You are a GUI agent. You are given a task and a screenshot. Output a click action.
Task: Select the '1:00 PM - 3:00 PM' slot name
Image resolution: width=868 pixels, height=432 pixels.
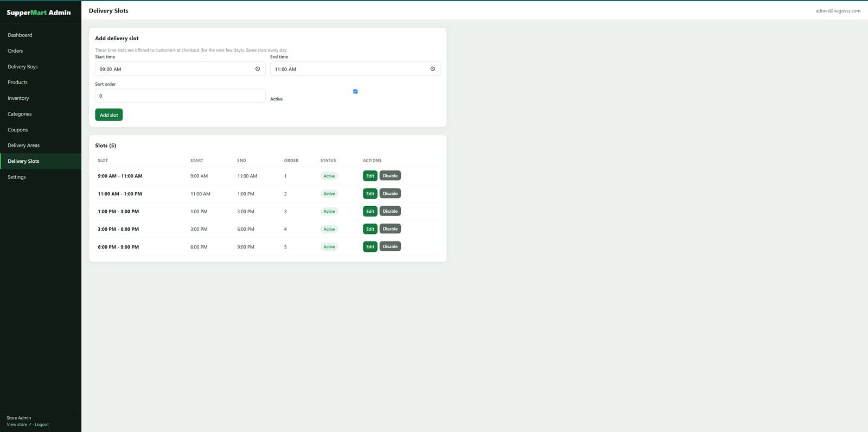pos(118,212)
